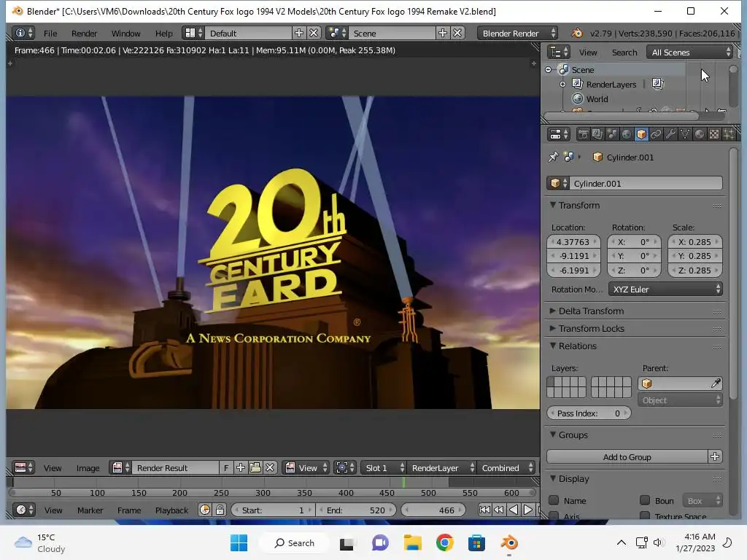Open an image with the folder icon

click(255, 467)
